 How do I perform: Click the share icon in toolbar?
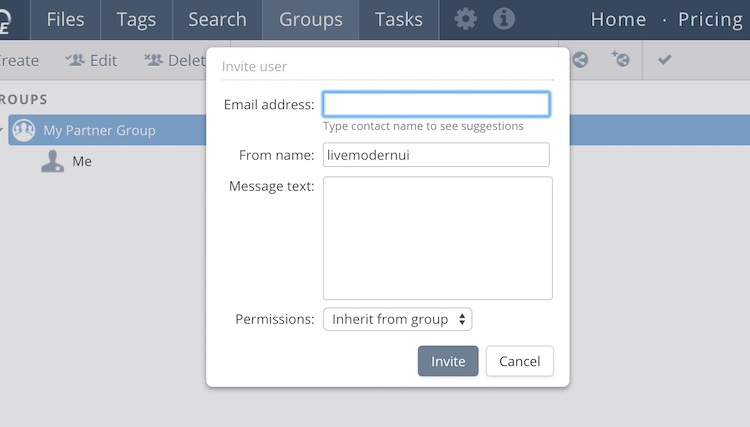[x=581, y=60]
